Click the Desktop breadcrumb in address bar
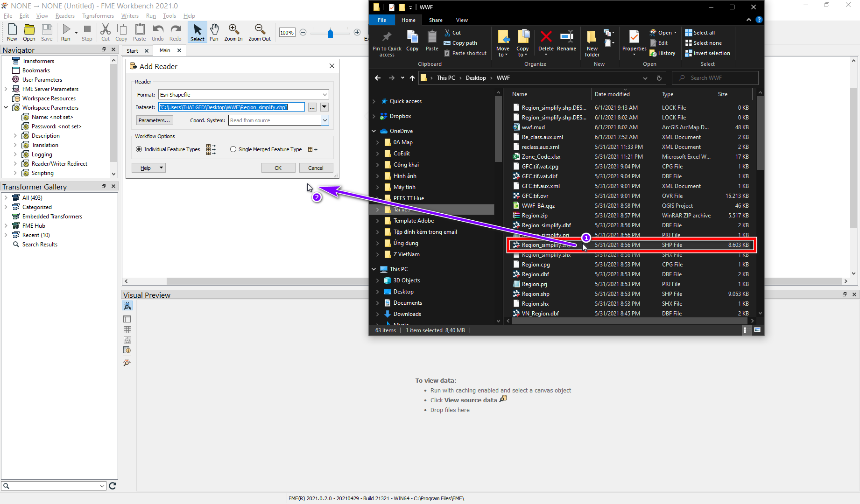 coord(476,78)
